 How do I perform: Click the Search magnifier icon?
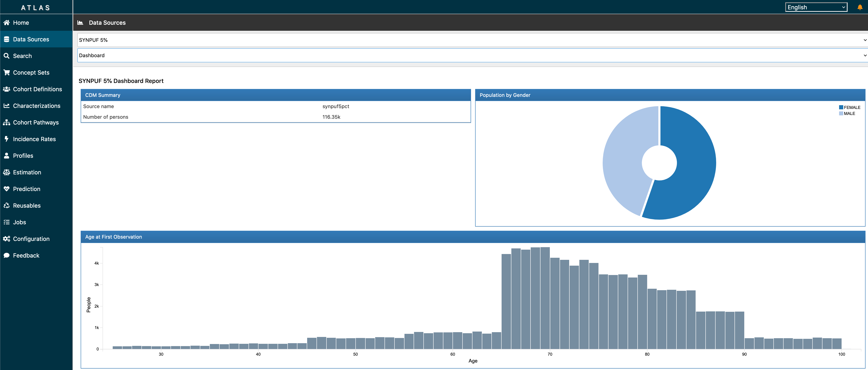click(x=6, y=56)
